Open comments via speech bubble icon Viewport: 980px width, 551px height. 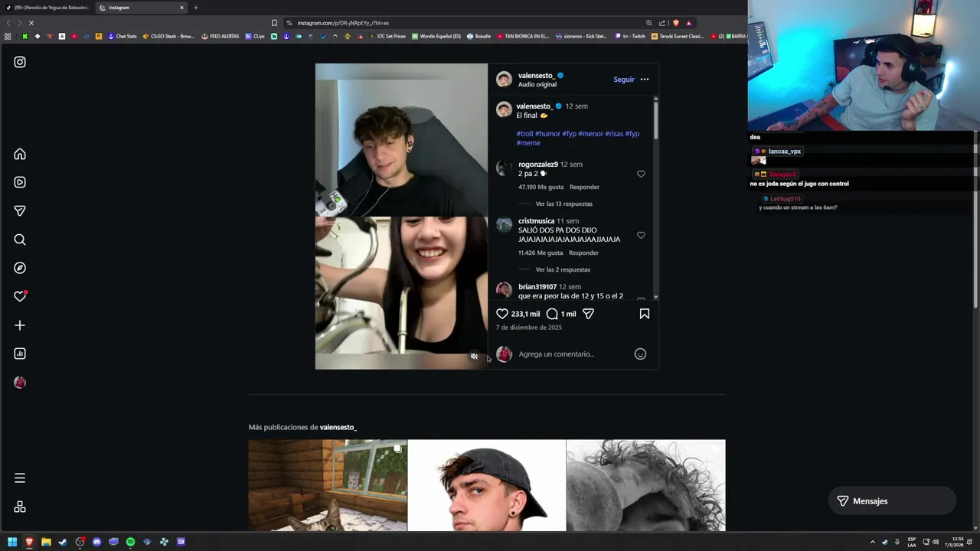tap(552, 314)
